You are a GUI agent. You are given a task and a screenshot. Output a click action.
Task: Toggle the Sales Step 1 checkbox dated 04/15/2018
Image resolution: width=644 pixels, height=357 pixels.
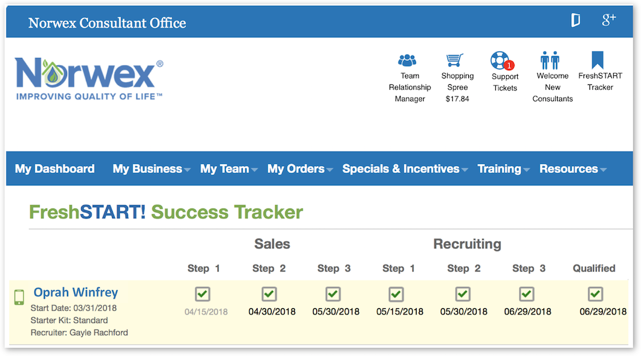coord(202,294)
